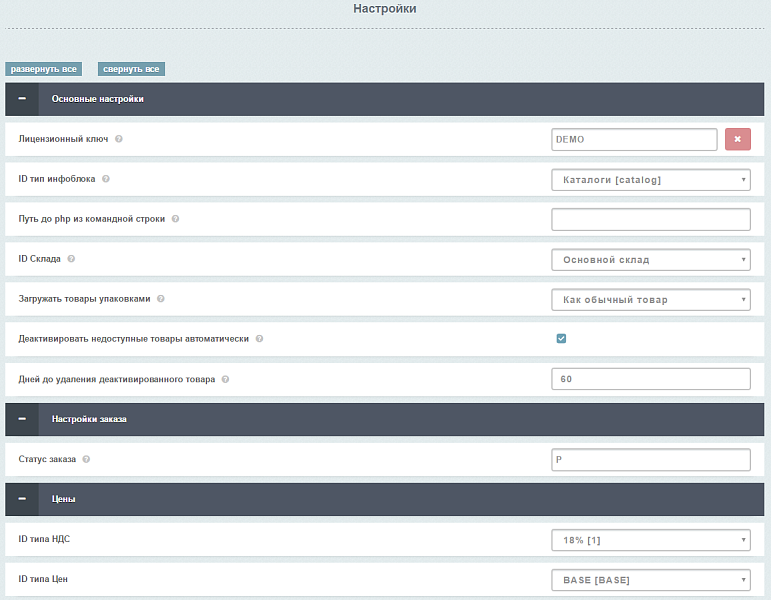Image resolution: width=771 pixels, height=600 pixels.
Task: Click help icon beside Статус заказа
Action: tap(86, 459)
